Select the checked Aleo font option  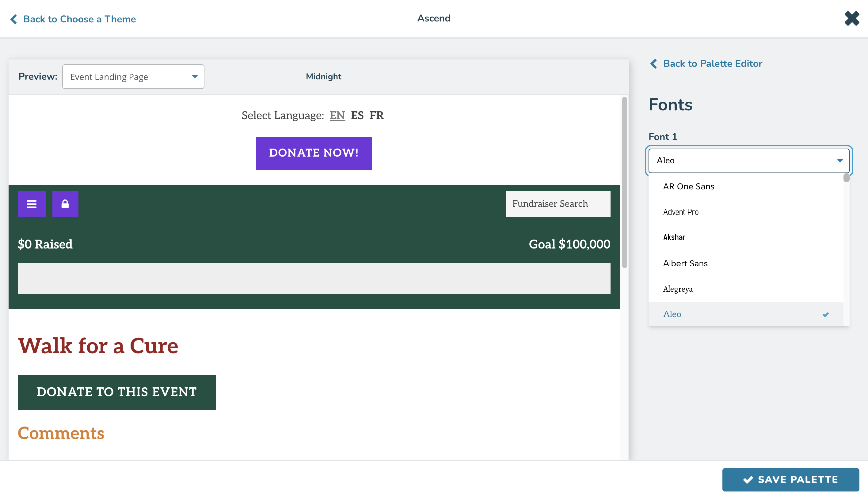[745, 314]
